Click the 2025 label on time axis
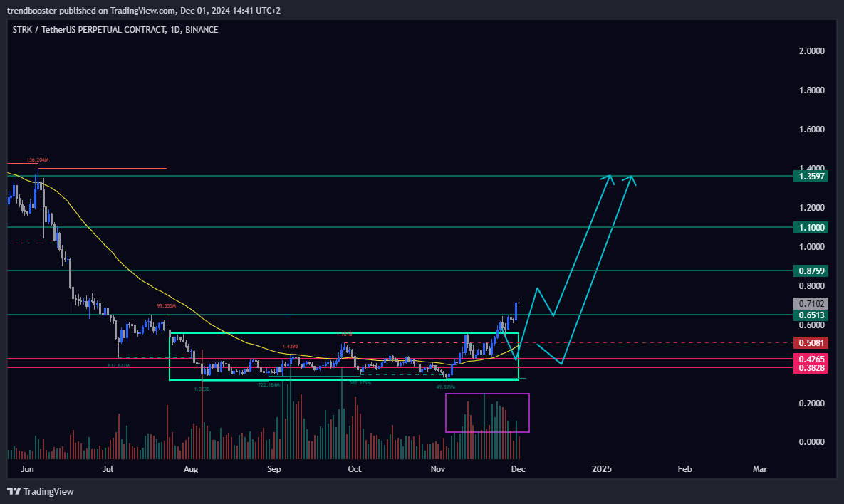 coord(602,469)
